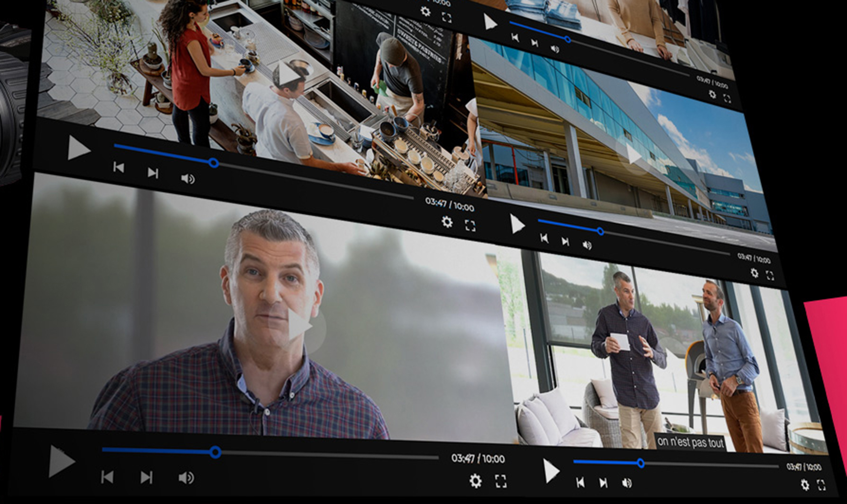Toggle sound on the interview video player
The image size is (847, 504).
click(x=186, y=478)
